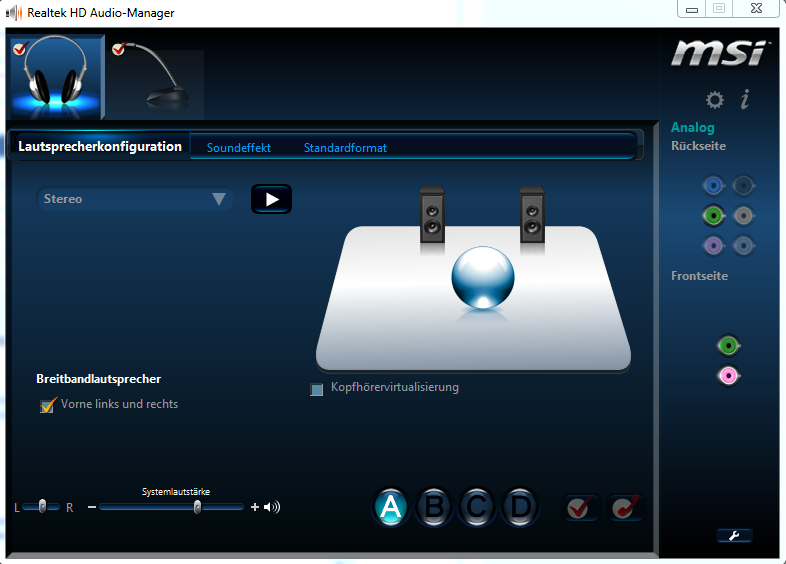Select preset B
This screenshot has height=564, width=786.
tap(434, 507)
